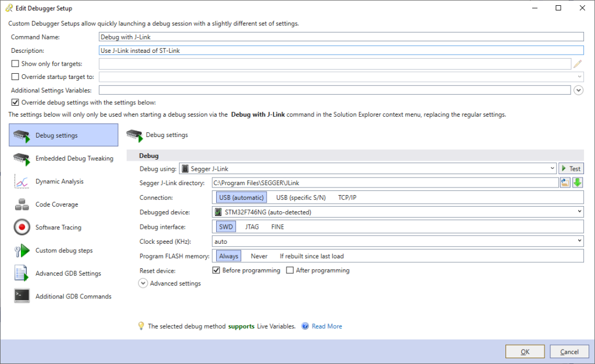
Task: Open the Debug using Segger J-Link dropdown
Action: (368, 169)
